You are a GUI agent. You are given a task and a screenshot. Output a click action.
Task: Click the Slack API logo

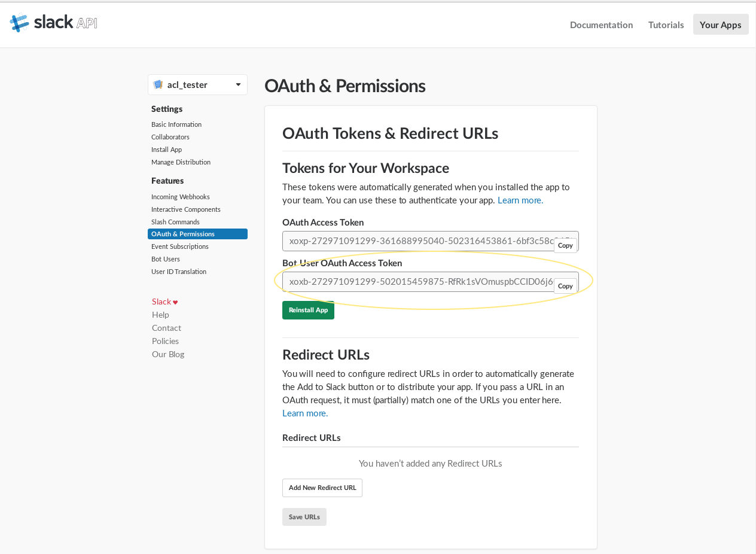click(x=53, y=23)
